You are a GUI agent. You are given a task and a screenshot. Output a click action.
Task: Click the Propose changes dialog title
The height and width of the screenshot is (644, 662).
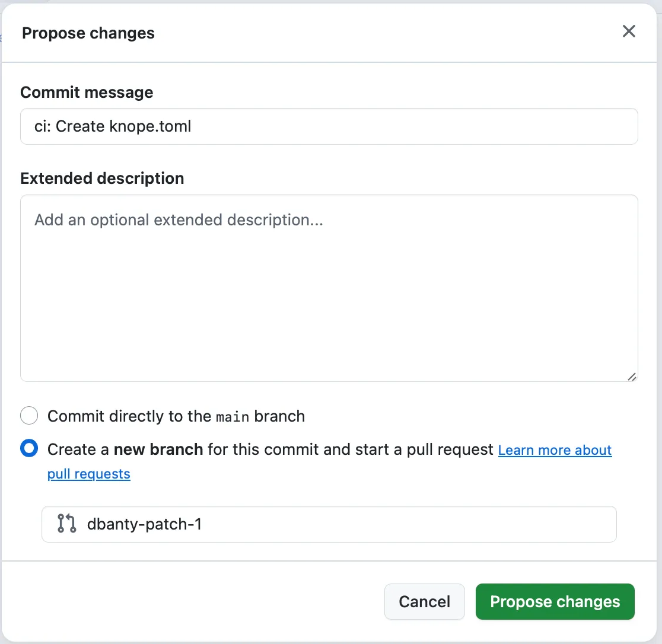pyautogui.click(x=88, y=33)
